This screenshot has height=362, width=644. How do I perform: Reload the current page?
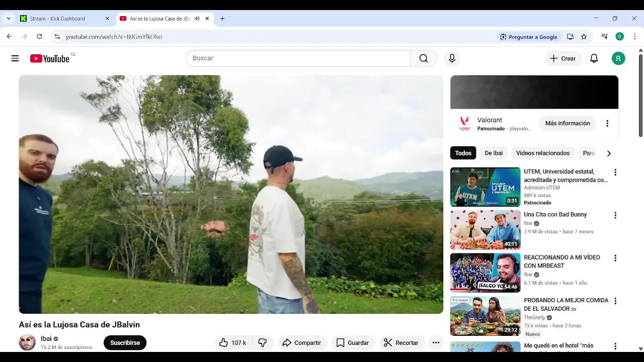pos(39,37)
